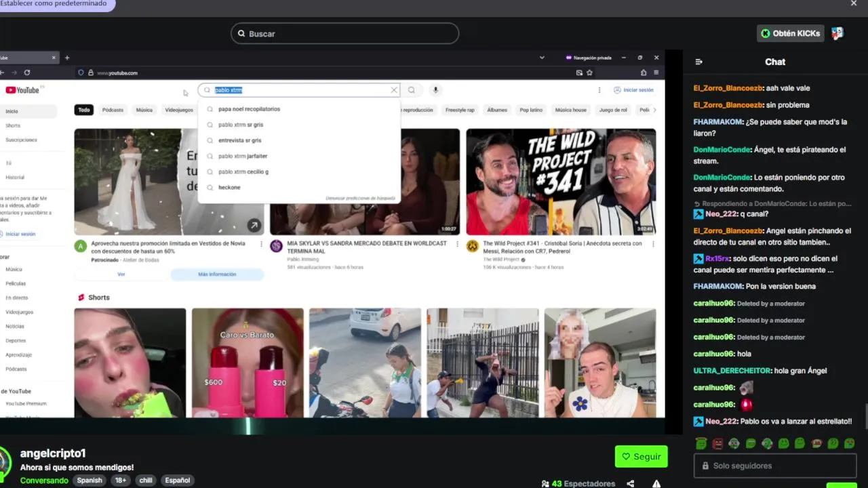Click the 'Solo seguidores' chat input field
The image size is (868, 488).
(775, 466)
